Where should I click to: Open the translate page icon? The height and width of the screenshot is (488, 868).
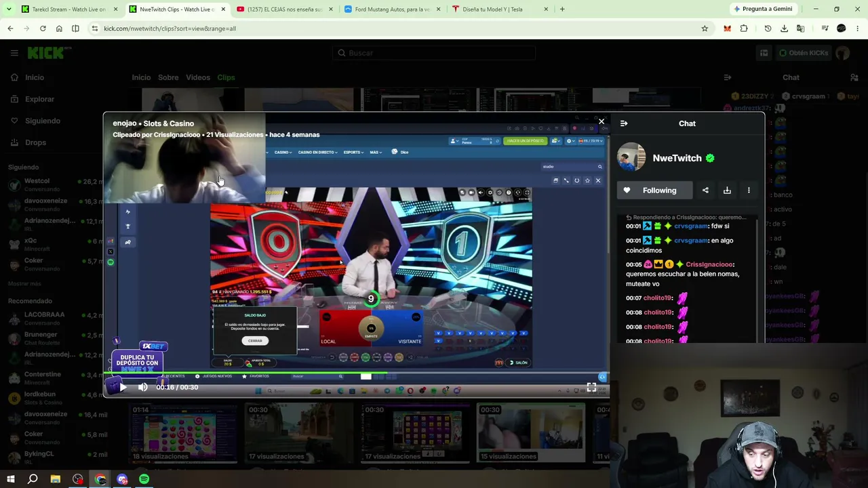[x=800, y=28]
